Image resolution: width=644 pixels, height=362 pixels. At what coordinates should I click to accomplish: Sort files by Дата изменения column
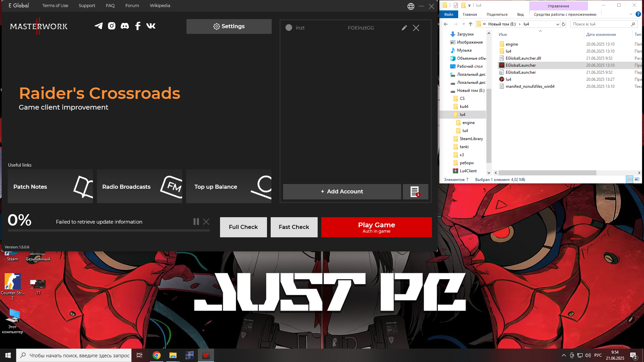[x=601, y=35]
